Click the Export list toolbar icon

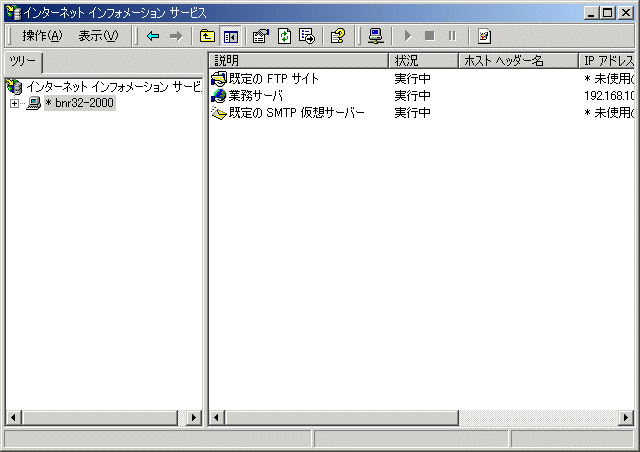pyautogui.click(x=307, y=36)
